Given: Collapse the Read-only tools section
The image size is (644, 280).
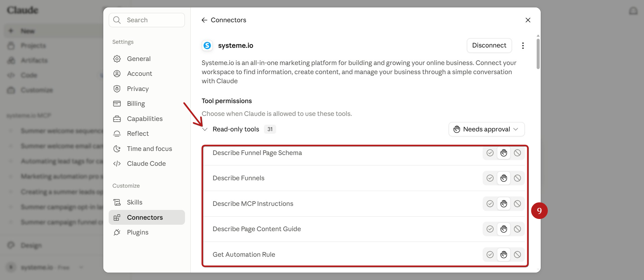Looking at the screenshot, I should coord(205,129).
